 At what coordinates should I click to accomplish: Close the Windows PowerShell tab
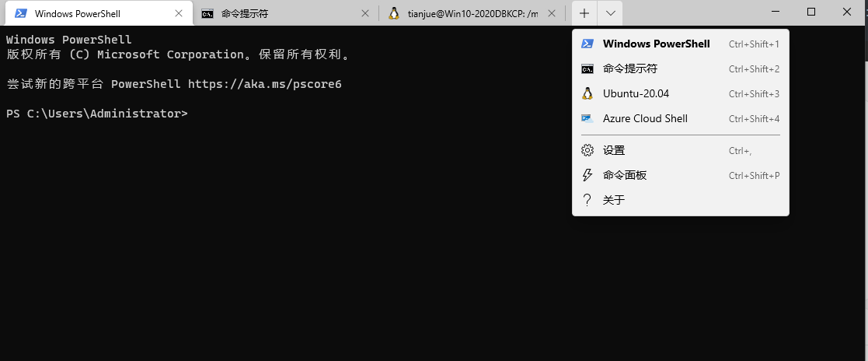(179, 13)
